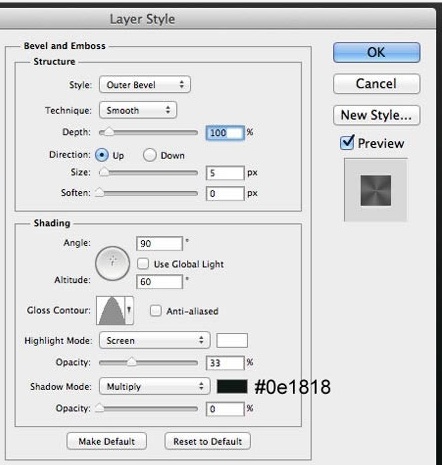
Task: Uncheck the Preview checkbox
Action: point(347,143)
